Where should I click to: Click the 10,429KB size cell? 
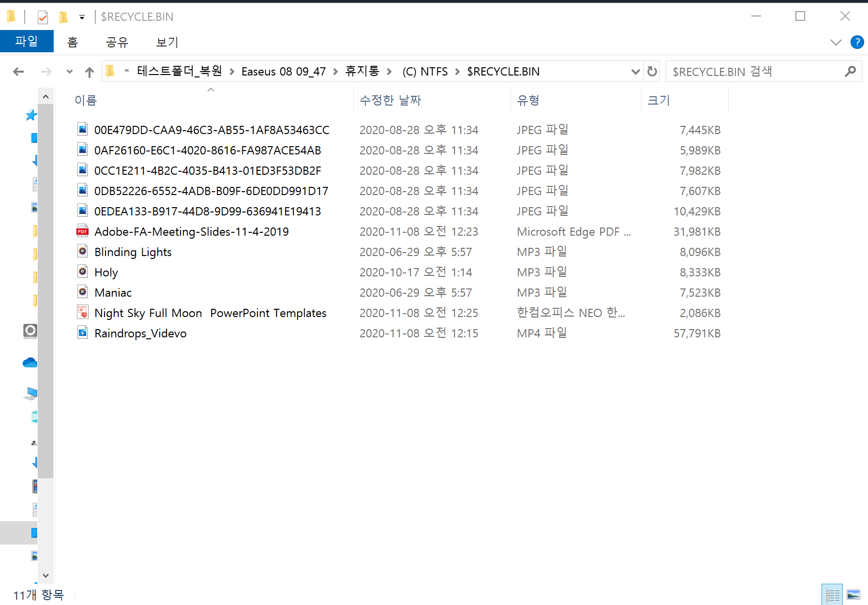pyautogui.click(x=697, y=212)
